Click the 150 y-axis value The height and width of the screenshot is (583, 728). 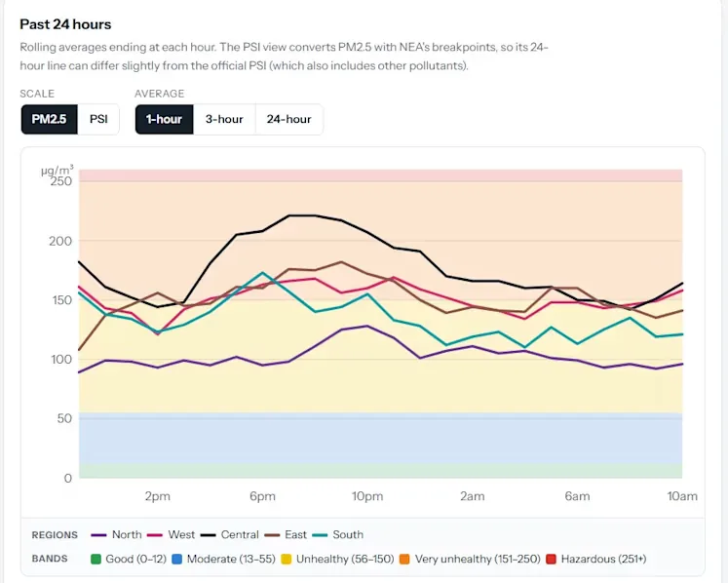pyautogui.click(x=61, y=300)
